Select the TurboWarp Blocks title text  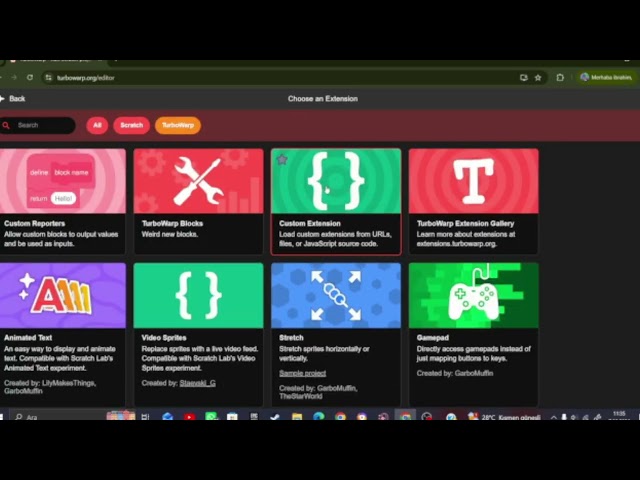coord(172,224)
